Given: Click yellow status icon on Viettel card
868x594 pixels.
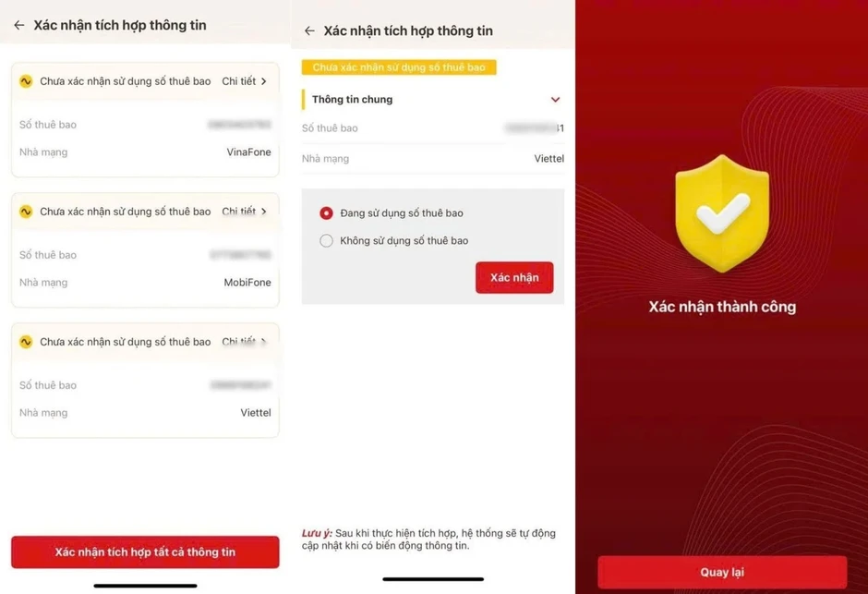Looking at the screenshot, I should pos(26,342).
